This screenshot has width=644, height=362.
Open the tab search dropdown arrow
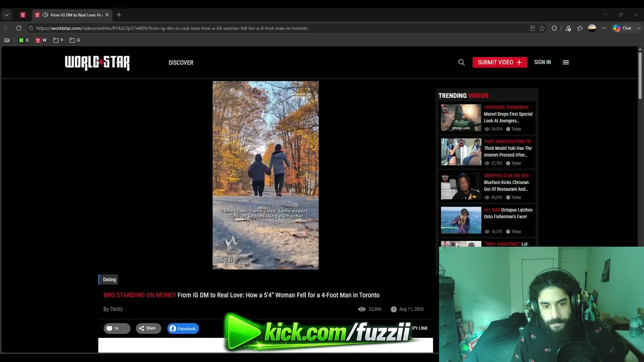[x=7, y=15]
